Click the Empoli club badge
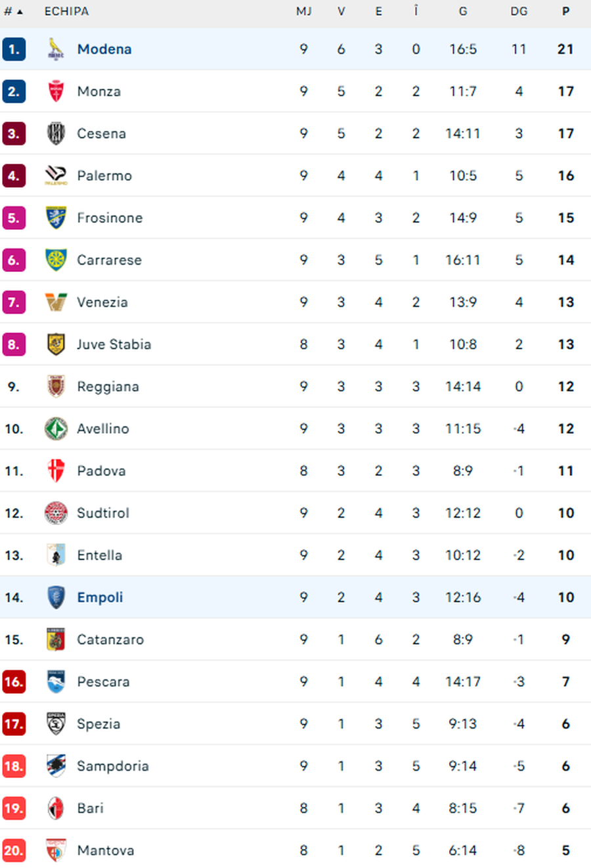This screenshot has width=591, height=868. pos(56,597)
